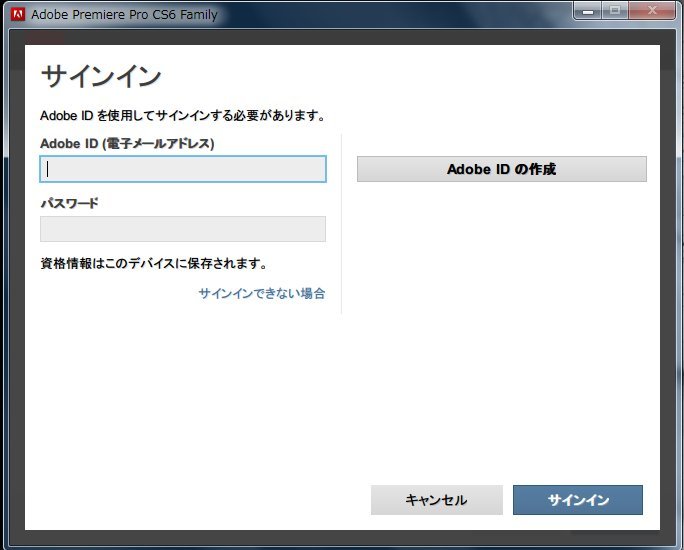
Task: Click the Adobe Premiere Pro CS6 Family title
Action: tap(124, 14)
